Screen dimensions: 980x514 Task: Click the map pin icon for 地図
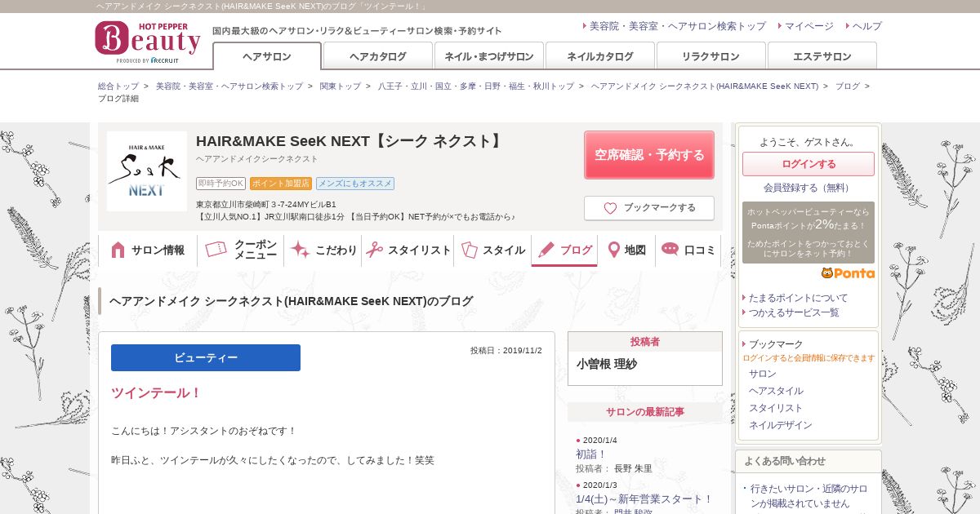[613, 250]
